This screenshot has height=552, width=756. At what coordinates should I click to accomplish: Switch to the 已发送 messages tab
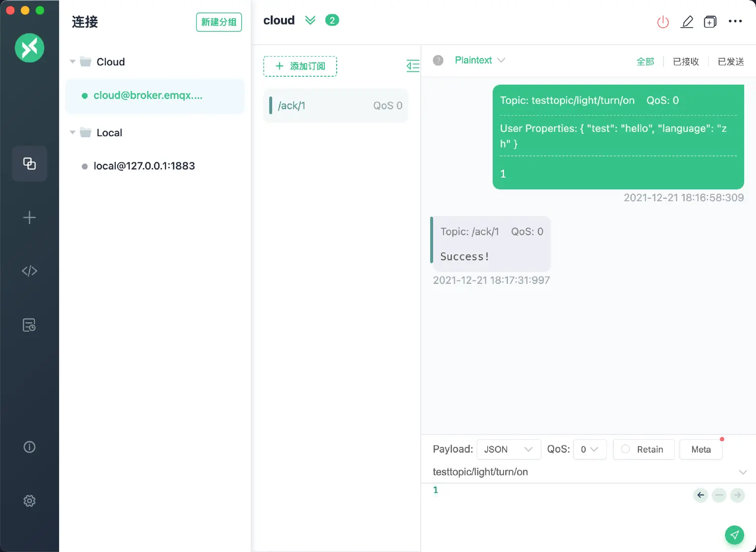click(x=730, y=61)
